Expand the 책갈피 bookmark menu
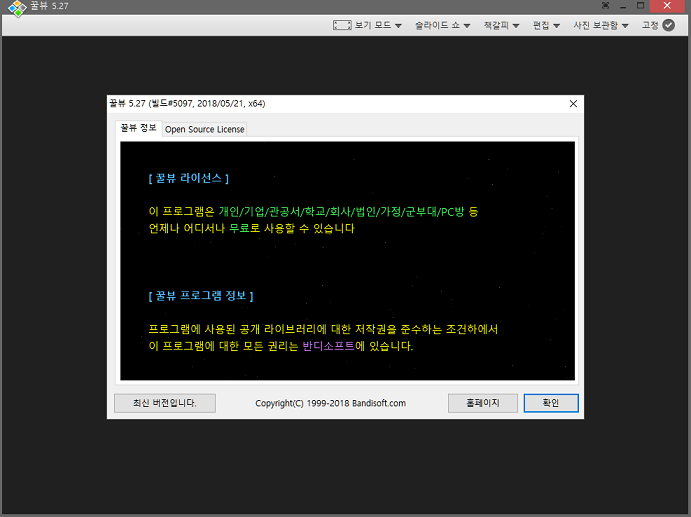This screenshot has width=691, height=517. coord(502,25)
